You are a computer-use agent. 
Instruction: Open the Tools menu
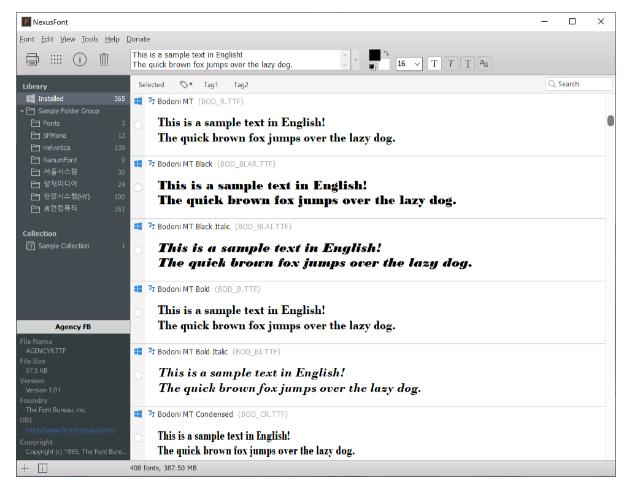(x=90, y=39)
